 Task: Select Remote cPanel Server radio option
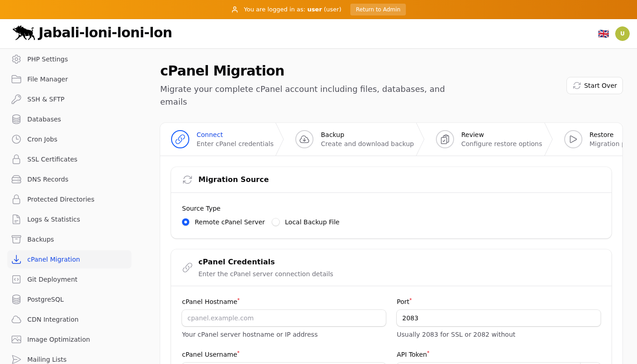point(186,222)
